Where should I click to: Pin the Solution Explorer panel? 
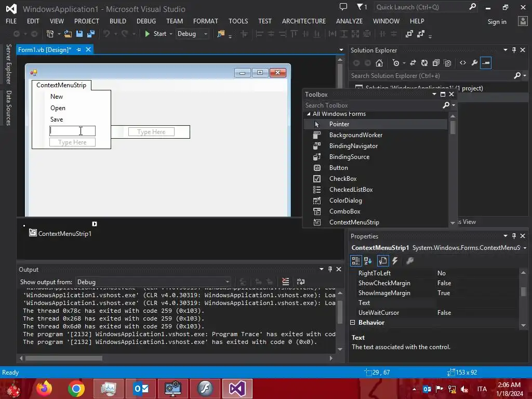click(x=514, y=50)
